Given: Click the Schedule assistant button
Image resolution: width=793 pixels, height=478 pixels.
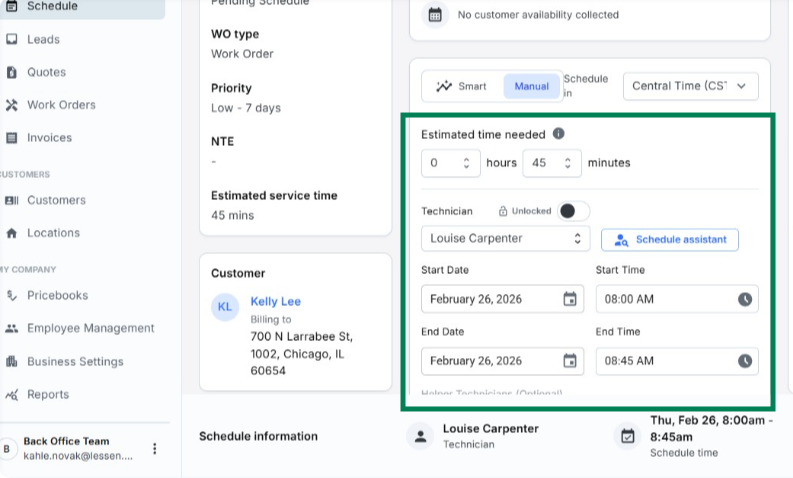Looking at the screenshot, I should pyautogui.click(x=669, y=240).
